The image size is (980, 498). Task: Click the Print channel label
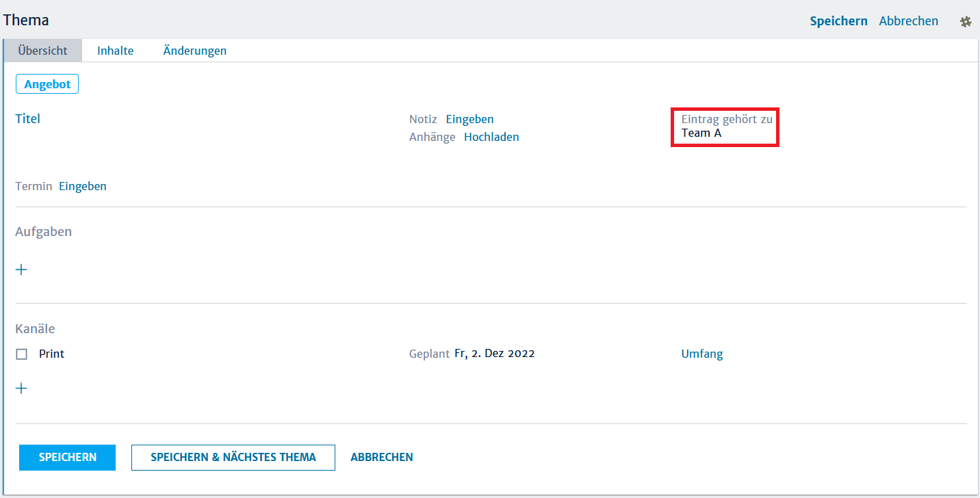(x=51, y=354)
